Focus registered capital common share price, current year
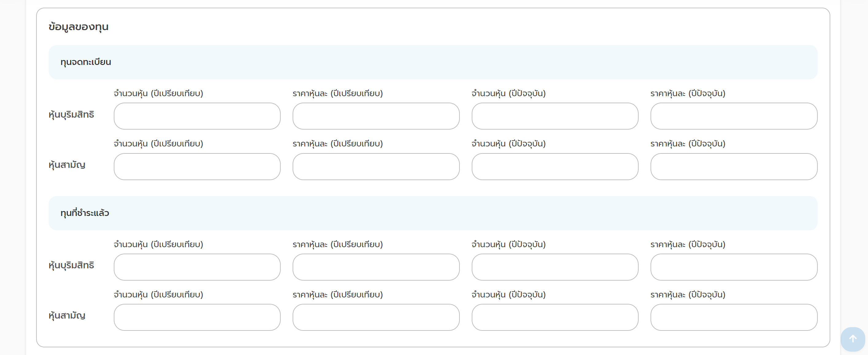 pos(734,167)
